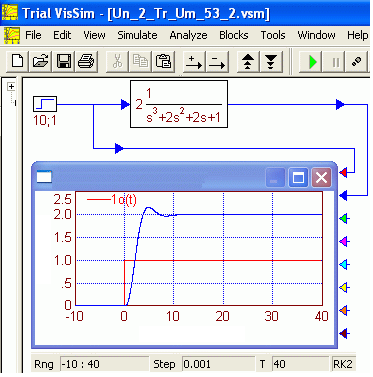Click the Cut scissors icon
The image size is (373, 377).
tap(117, 61)
